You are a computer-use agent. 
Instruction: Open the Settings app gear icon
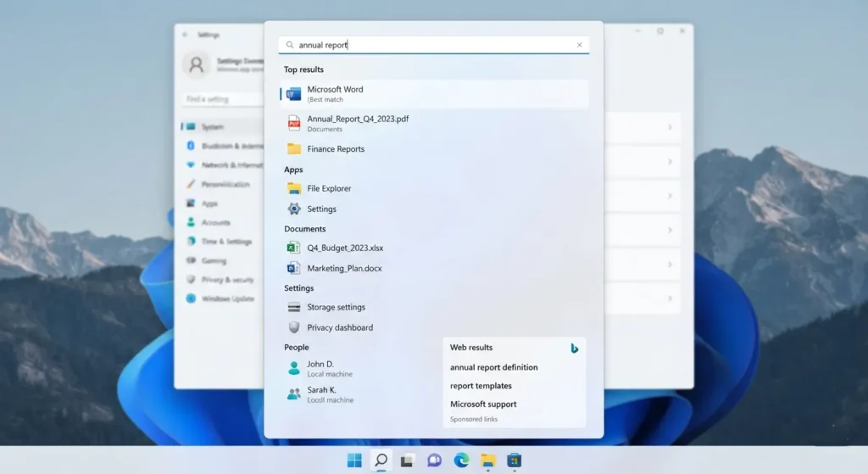point(294,209)
